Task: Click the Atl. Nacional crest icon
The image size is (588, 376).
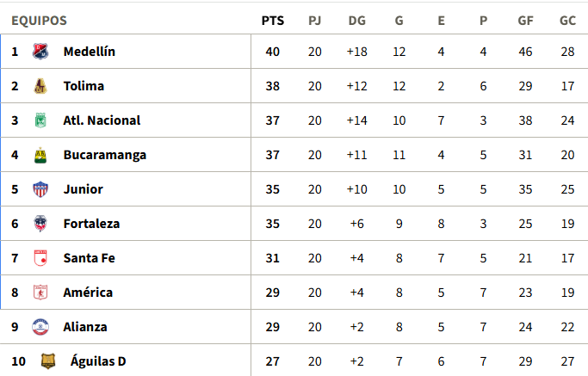Action: (40, 120)
